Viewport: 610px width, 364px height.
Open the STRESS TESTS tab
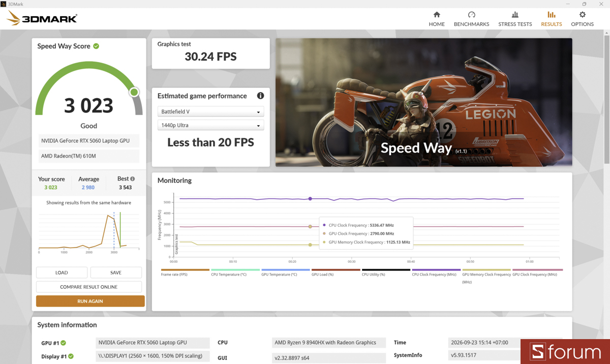[515, 19]
